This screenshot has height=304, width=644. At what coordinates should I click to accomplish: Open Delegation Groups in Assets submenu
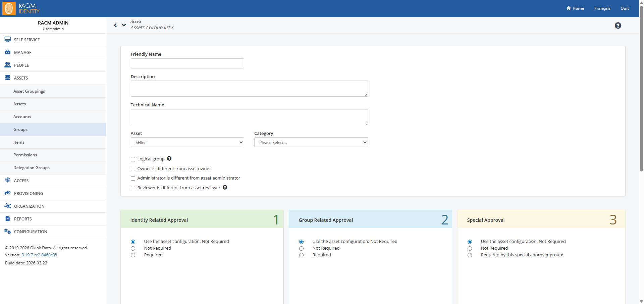pyautogui.click(x=32, y=168)
